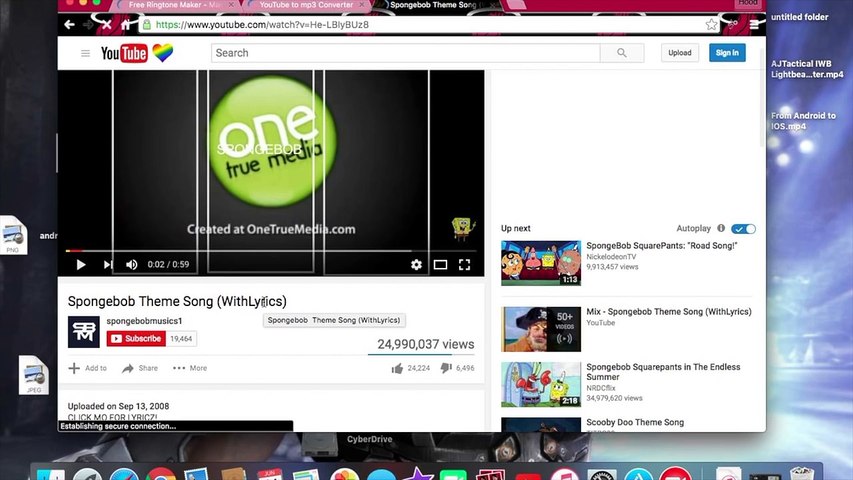Open Autoplay info icon
This screenshot has width=853, height=480.
coord(721,229)
